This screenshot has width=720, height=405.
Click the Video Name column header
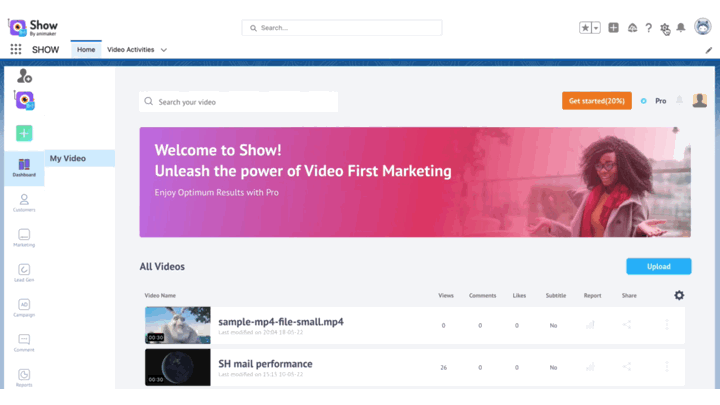160,295
